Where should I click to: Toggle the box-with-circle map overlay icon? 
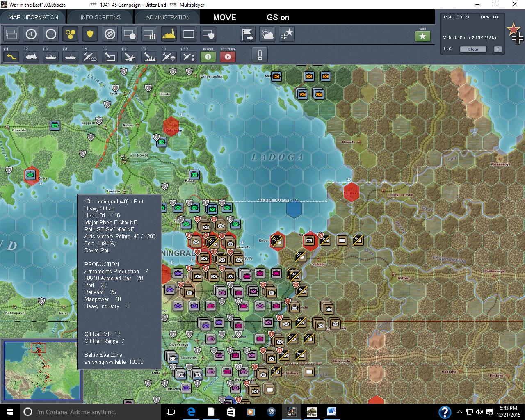tap(129, 34)
